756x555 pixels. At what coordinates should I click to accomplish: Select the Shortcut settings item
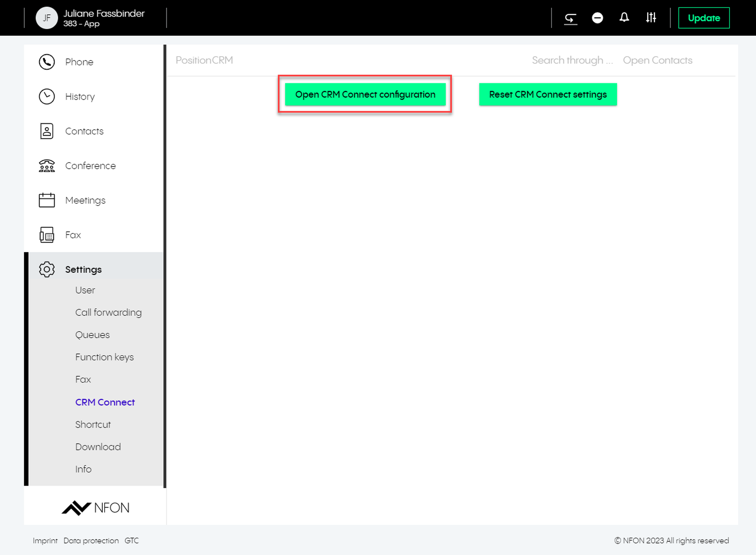(93, 424)
